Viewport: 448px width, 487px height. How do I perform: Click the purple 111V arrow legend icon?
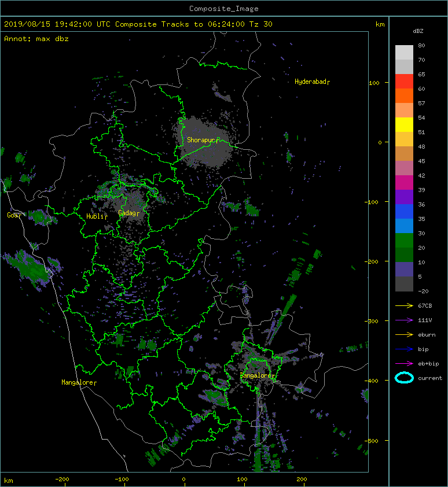404,320
